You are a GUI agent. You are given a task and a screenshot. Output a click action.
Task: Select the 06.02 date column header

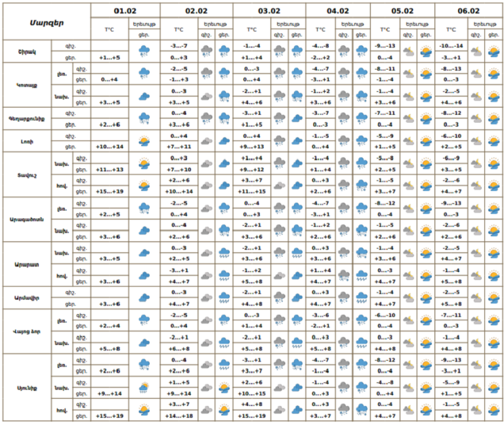click(x=468, y=11)
